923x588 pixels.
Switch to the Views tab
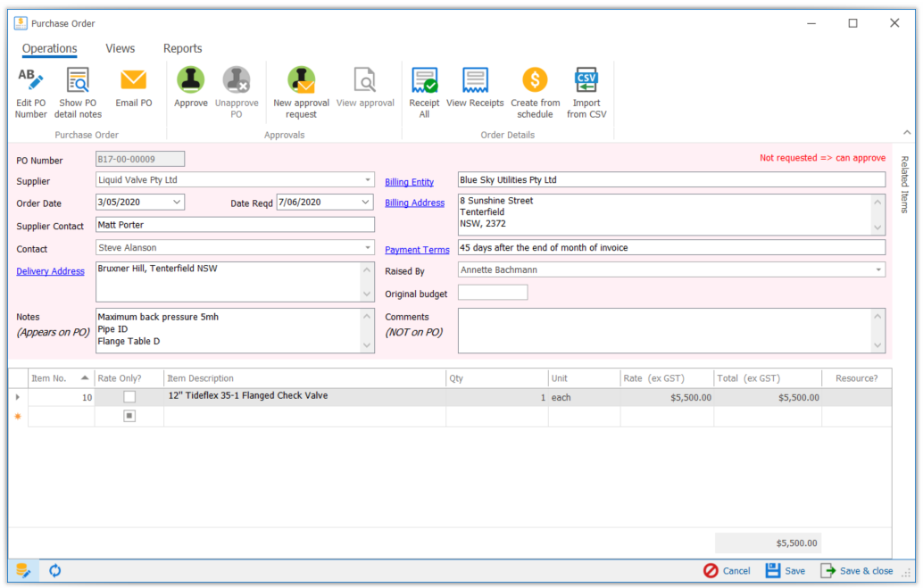coord(121,48)
